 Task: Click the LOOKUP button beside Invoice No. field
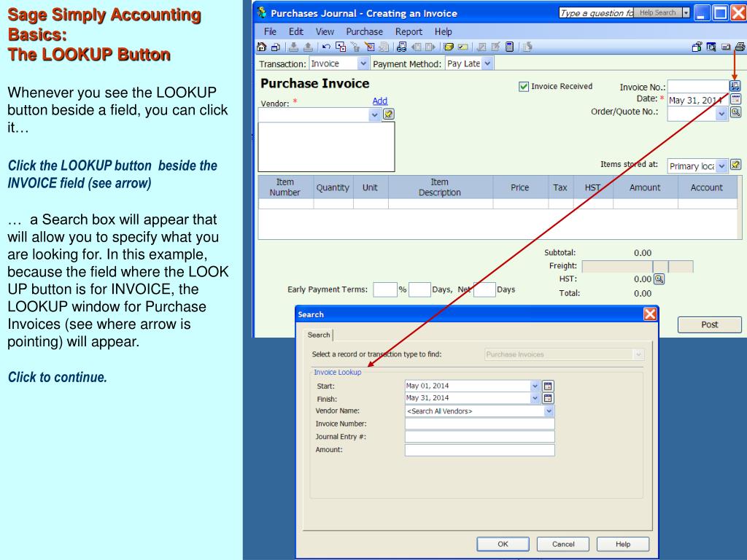click(x=735, y=86)
